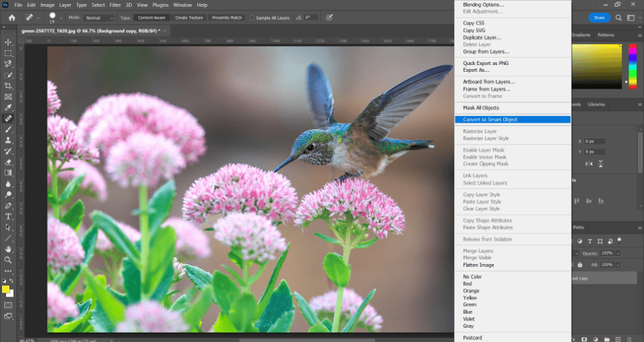Enable the Sample All Layers checkbox
This screenshot has width=644, height=342.
(252, 18)
